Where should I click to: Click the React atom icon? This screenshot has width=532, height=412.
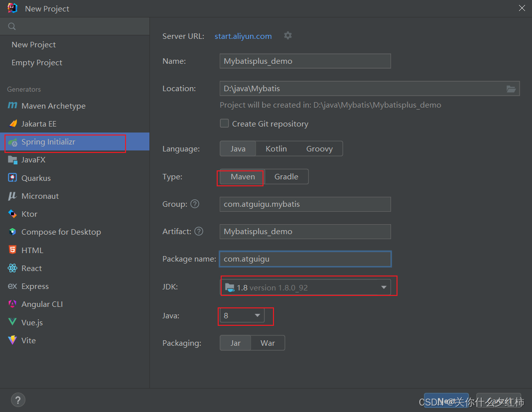pos(12,268)
